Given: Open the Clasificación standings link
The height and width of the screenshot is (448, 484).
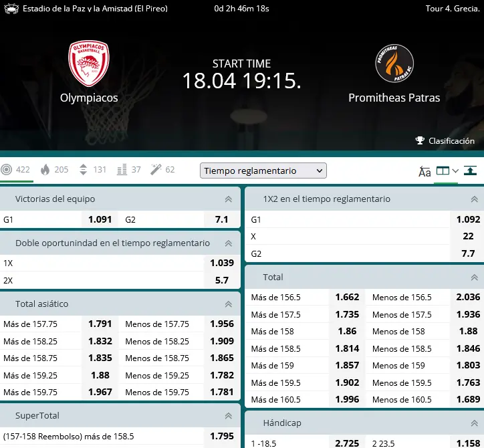Looking at the screenshot, I should pyautogui.click(x=445, y=141).
